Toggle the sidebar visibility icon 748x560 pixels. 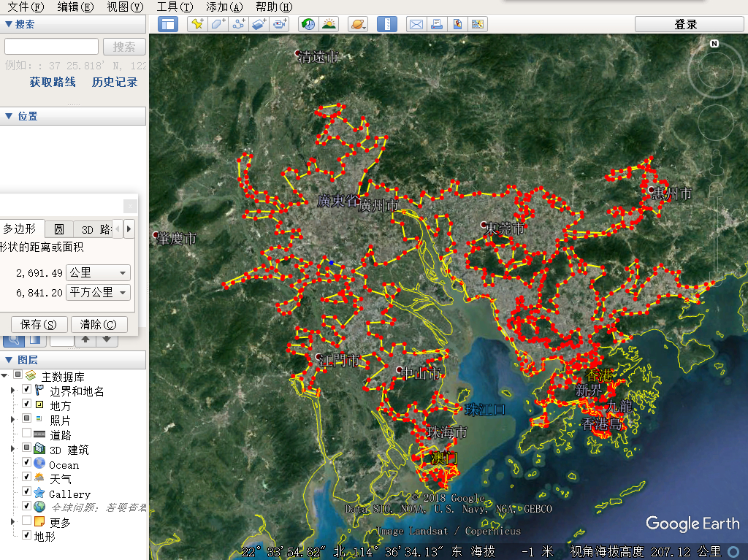coord(168,24)
